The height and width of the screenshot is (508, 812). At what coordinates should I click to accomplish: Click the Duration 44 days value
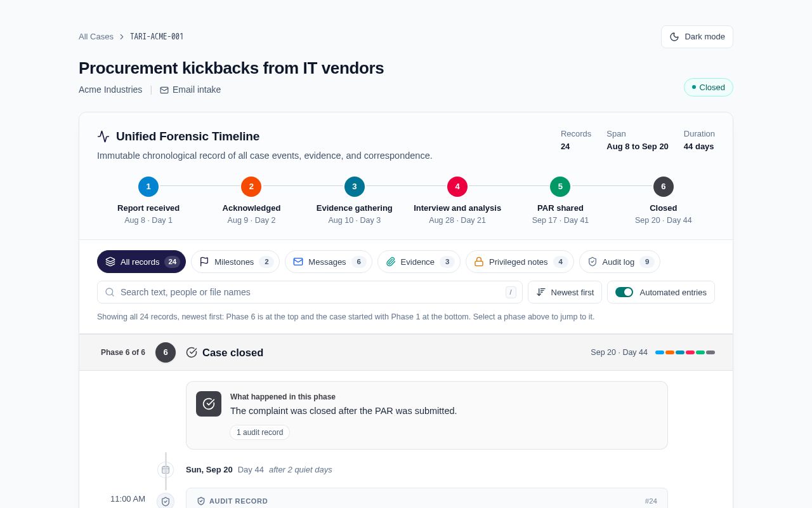[698, 147]
